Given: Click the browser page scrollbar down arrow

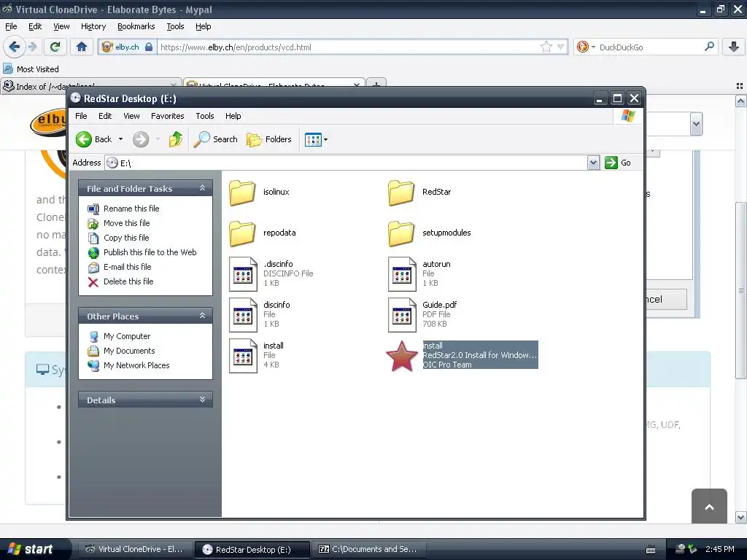Looking at the screenshot, I should click(x=741, y=517).
